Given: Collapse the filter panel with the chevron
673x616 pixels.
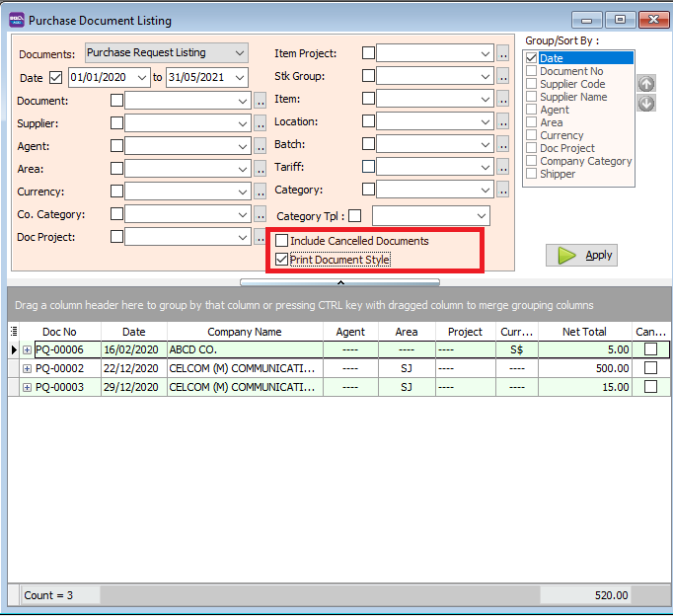Looking at the screenshot, I should pyautogui.click(x=339, y=282).
